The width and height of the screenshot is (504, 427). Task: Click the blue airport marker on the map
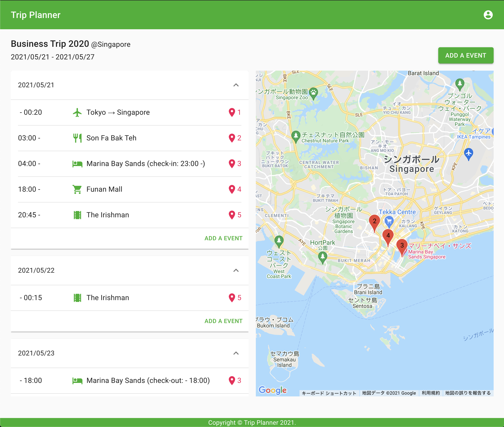click(469, 154)
